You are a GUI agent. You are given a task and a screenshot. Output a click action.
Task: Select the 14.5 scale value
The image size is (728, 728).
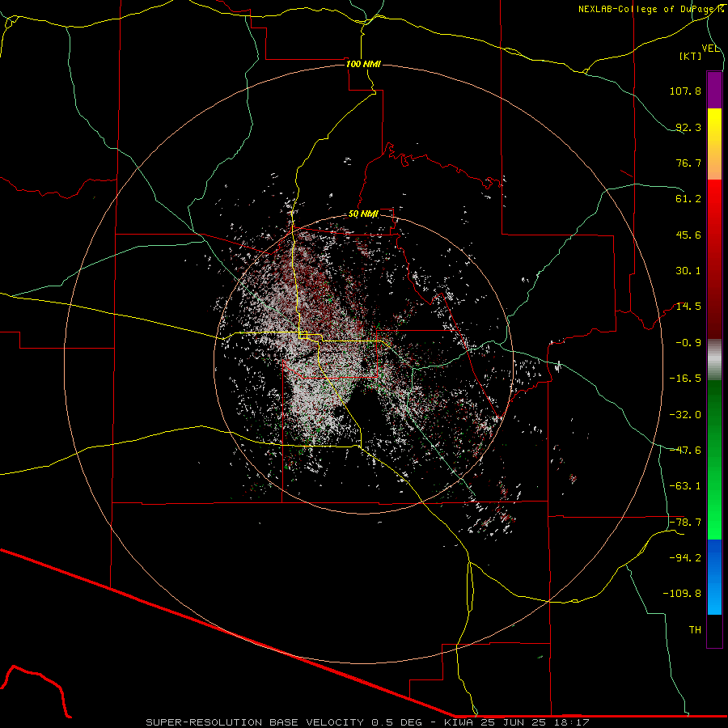[x=688, y=307]
